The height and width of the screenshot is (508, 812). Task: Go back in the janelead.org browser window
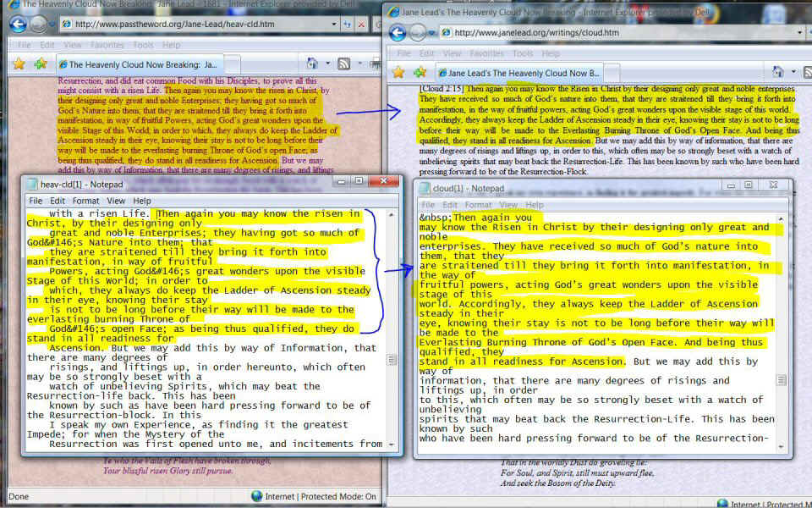(398, 33)
